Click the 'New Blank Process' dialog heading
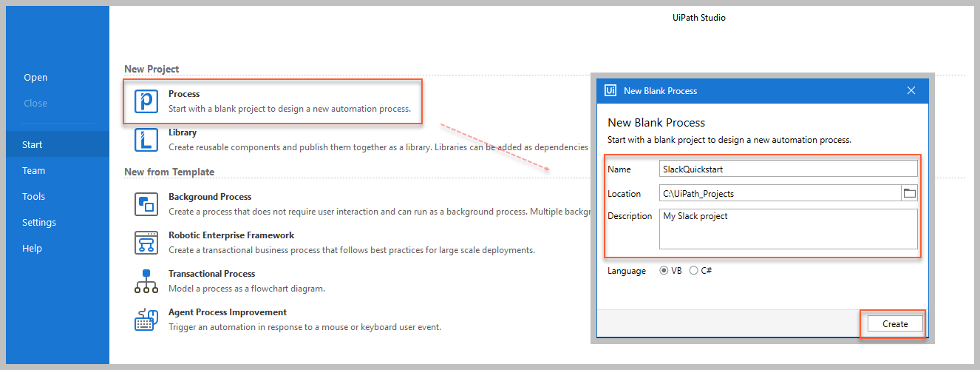Viewport: 980px width, 370px height. (x=656, y=123)
